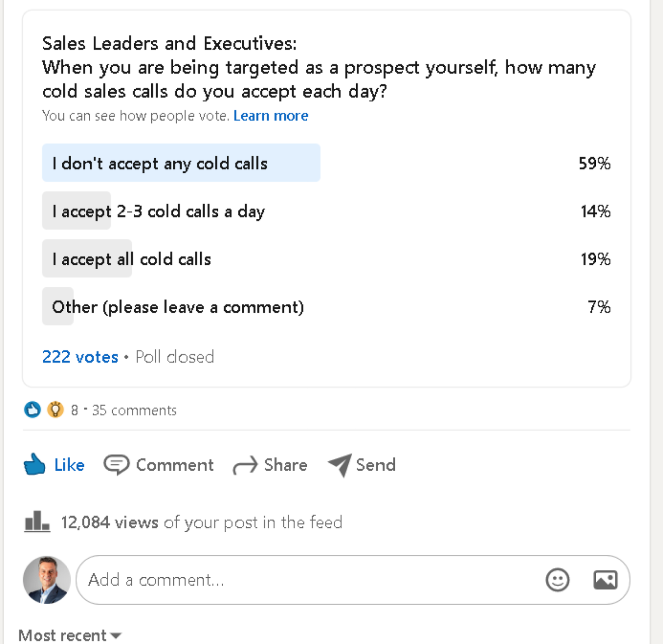Screen dimensions: 663x644
Task: Click the profile photo avatar
Action: [47, 580]
